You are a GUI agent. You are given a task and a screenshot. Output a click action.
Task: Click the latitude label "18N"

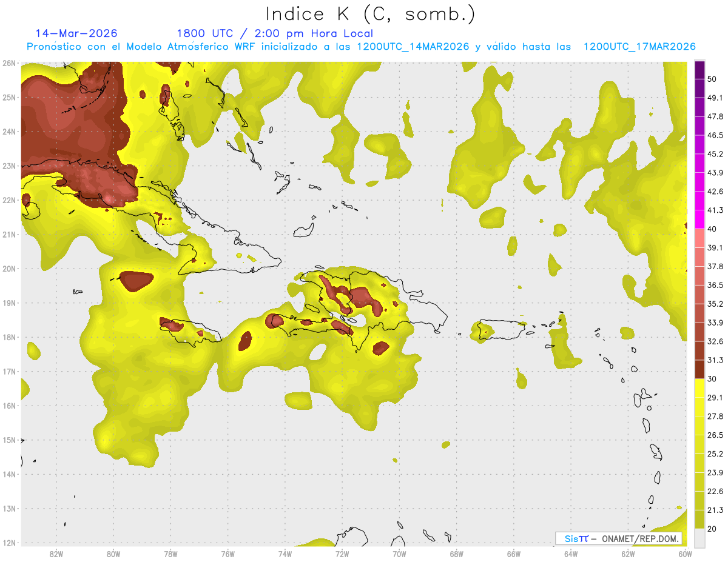pyautogui.click(x=10, y=337)
